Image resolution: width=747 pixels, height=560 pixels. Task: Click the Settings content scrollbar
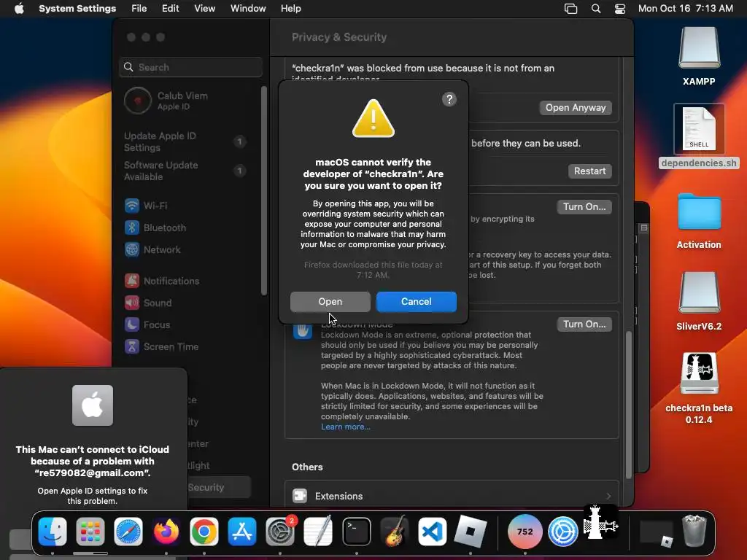pyautogui.click(x=628, y=405)
